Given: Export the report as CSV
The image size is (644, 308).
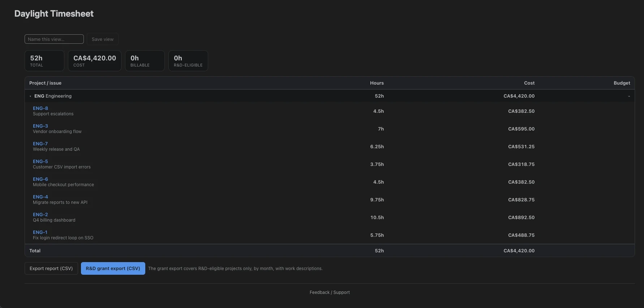Looking at the screenshot, I should pos(51,268).
